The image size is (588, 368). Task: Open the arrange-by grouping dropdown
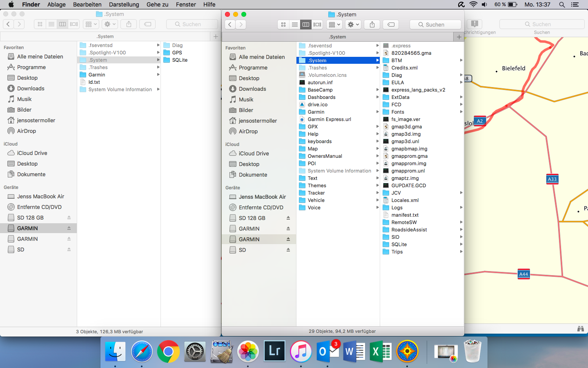[334, 25]
